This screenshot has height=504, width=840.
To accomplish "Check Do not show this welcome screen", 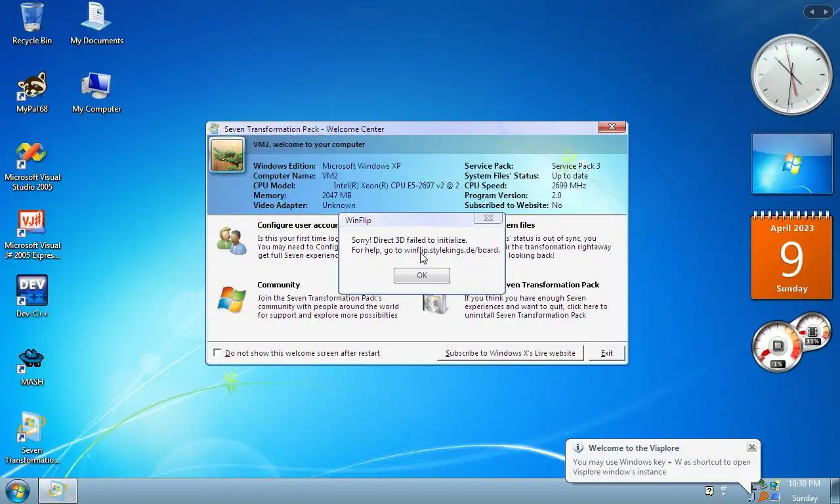I will (217, 353).
